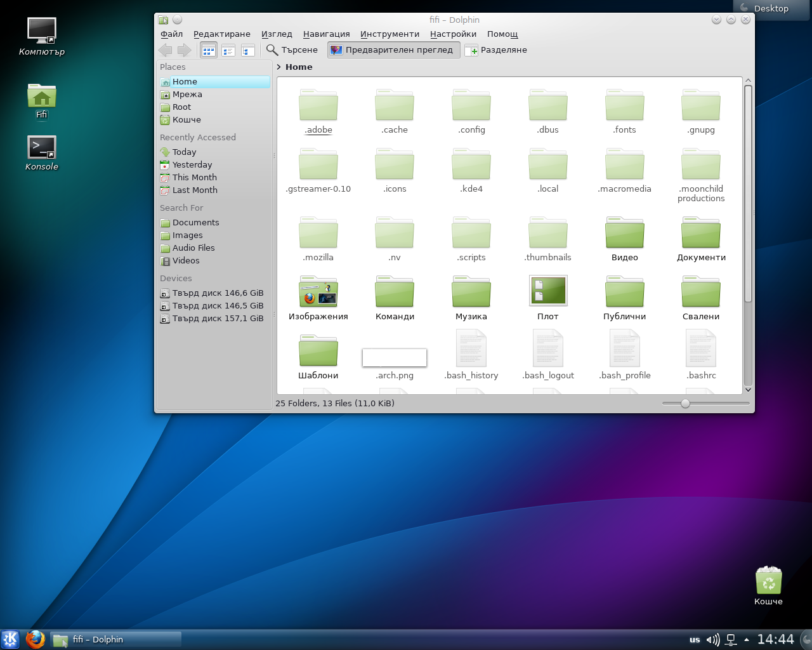Screen dimensions: 812x650
Task: Switch to Columns view mode
Action: coord(248,50)
